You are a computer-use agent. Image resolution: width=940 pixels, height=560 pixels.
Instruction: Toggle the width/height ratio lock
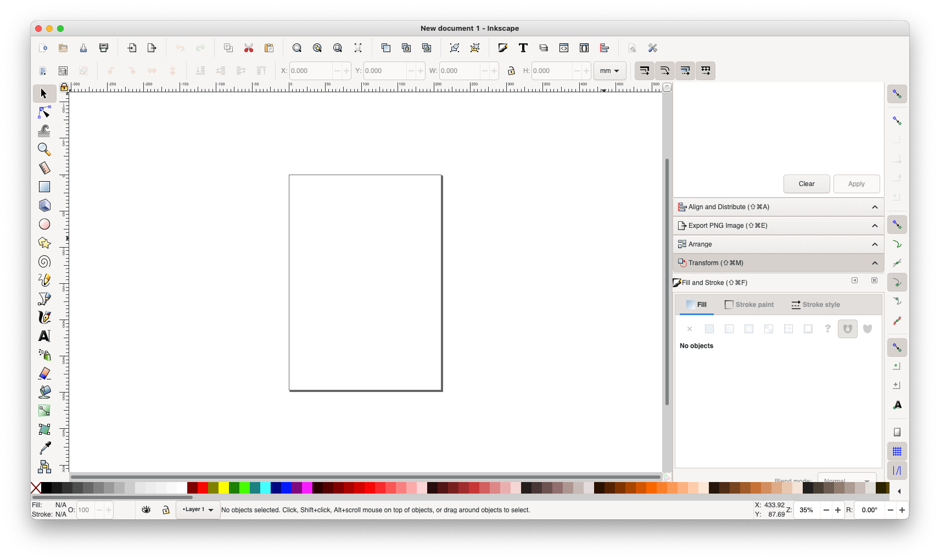pos(511,71)
